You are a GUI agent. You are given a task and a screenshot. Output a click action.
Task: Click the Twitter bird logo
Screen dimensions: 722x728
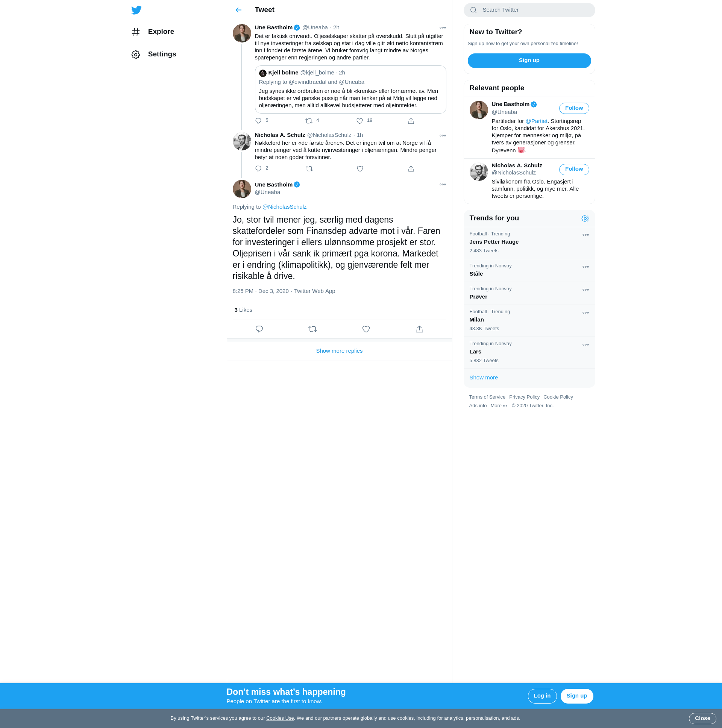point(137,10)
